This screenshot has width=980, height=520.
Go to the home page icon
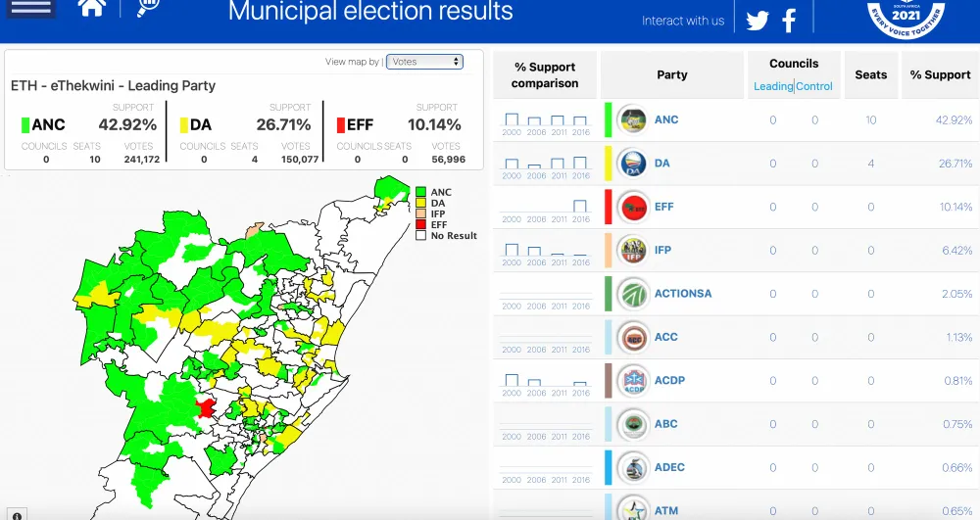click(x=92, y=8)
